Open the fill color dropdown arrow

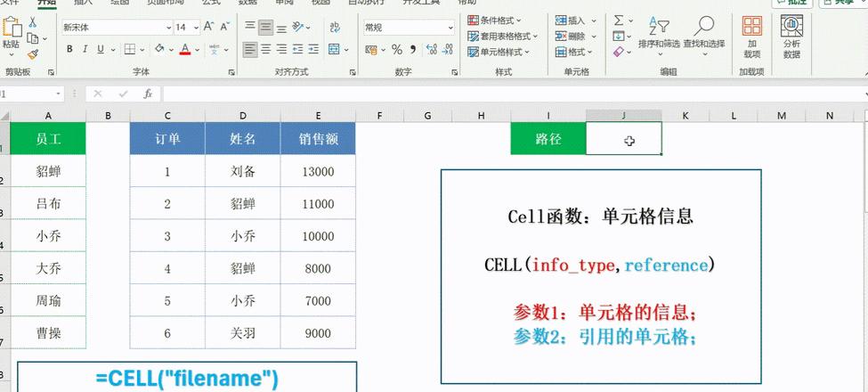pyautogui.click(x=171, y=50)
